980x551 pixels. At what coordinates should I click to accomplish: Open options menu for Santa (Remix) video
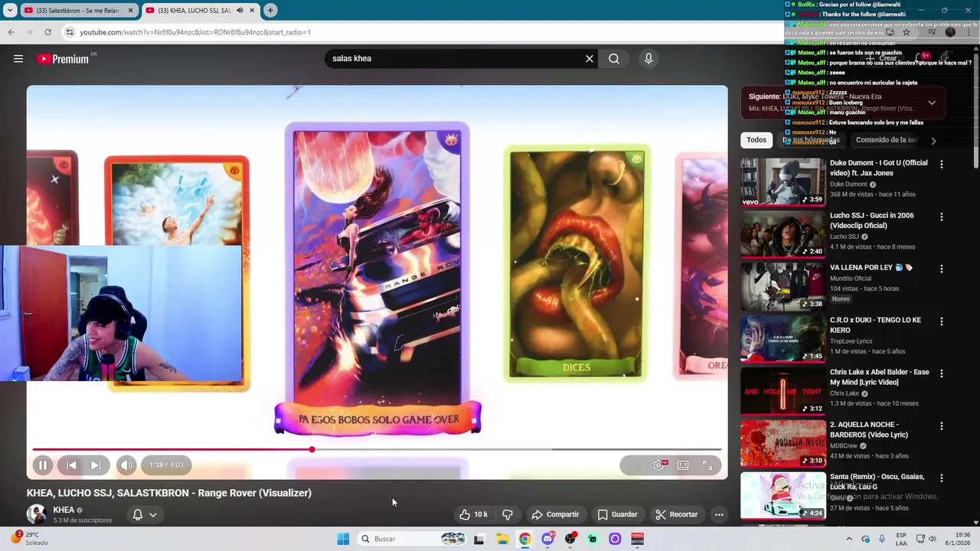942,478
